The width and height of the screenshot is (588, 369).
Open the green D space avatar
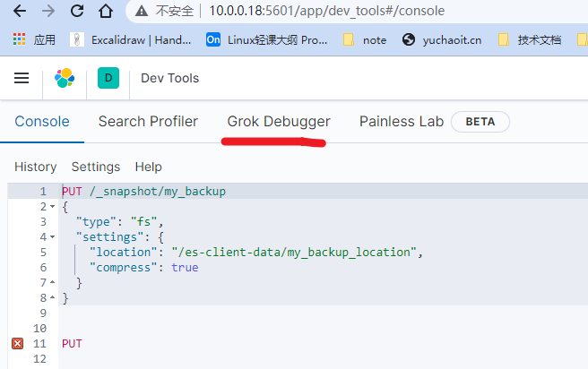[x=108, y=78]
